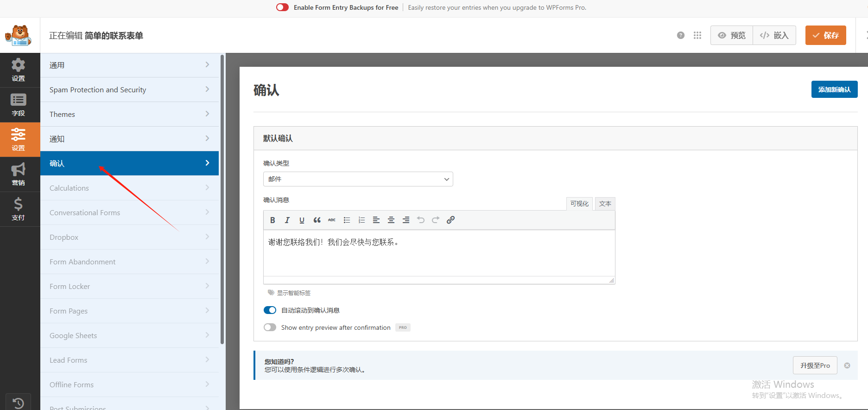
Task: Expand the 通知 settings section
Action: [x=129, y=139]
